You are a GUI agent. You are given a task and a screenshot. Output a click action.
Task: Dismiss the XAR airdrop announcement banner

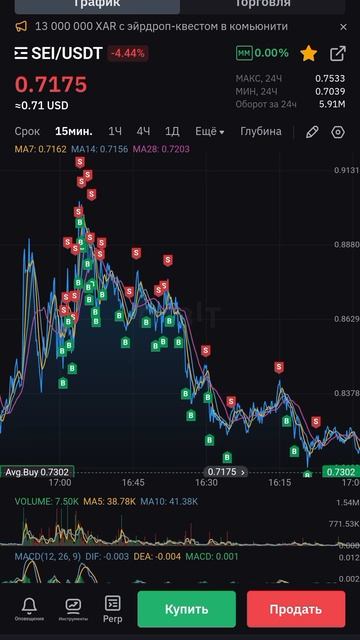343,27
